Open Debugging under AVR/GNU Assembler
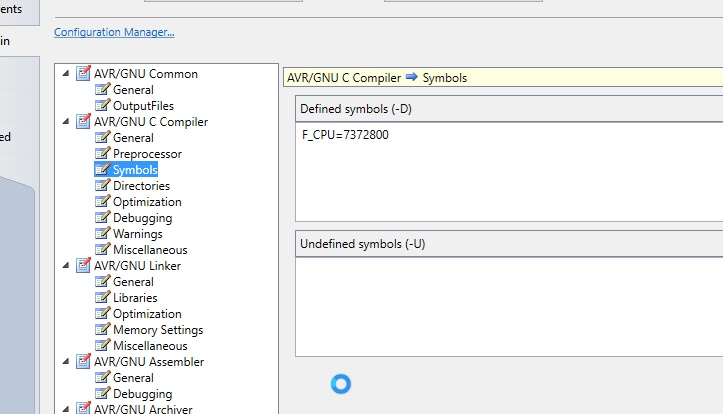Viewport: 723px width, 414px height. [142, 394]
